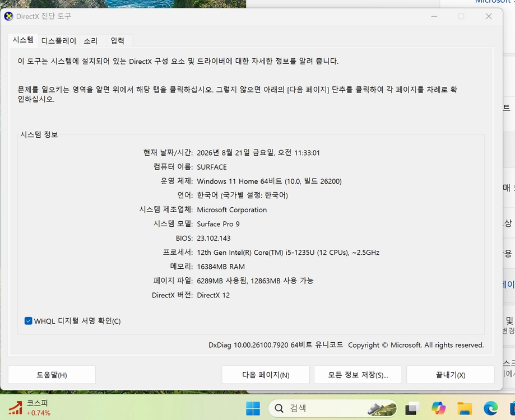Image resolution: width=515 pixels, height=420 pixels.
Task: Toggle WHQL 디지털 서명 확인 checkbox
Action: coord(28,321)
